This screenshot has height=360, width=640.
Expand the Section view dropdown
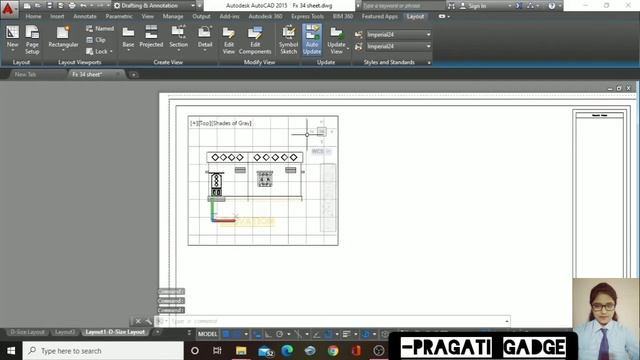(179, 50)
